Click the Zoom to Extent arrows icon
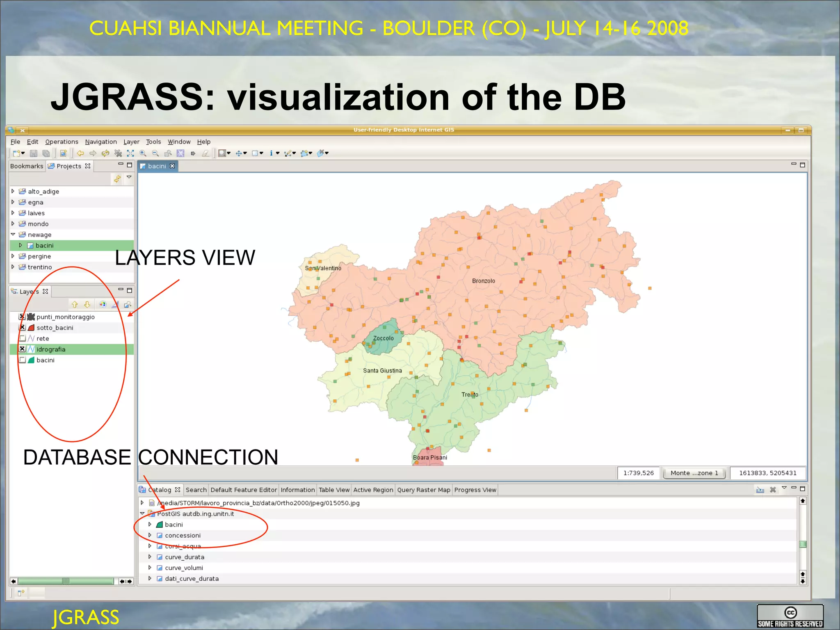Image resolution: width=840 pixels, height=630 pixels. coord(130,153)
